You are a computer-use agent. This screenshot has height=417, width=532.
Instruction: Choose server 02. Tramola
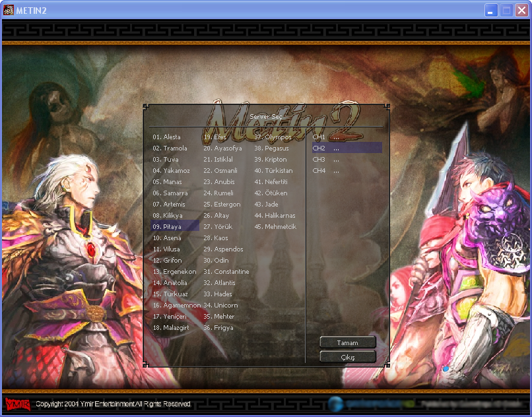coord(170,148)
